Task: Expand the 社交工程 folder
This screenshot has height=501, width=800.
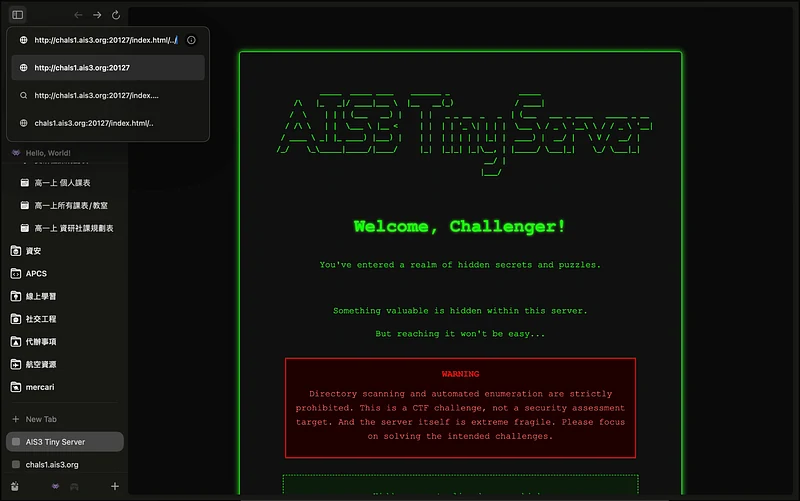Action: (41, 319)
